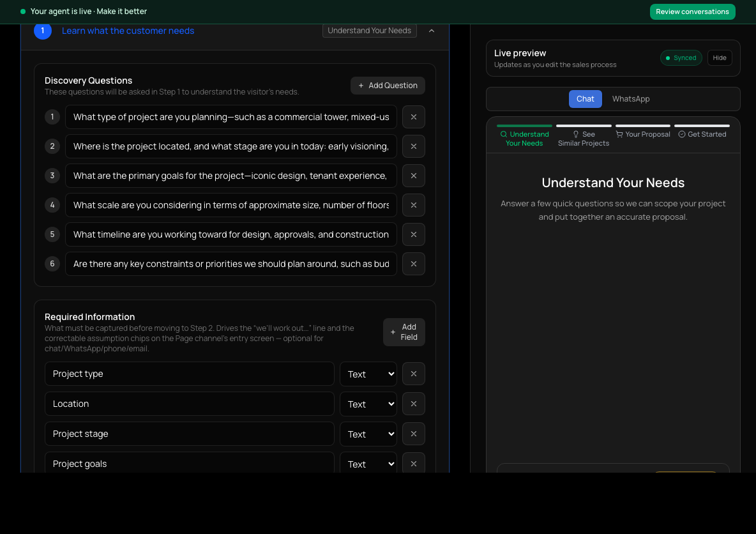The height and width of the screenshot is (534, 756).
Task: Edit question 3 about primary goals
Action: coord(231,176)
